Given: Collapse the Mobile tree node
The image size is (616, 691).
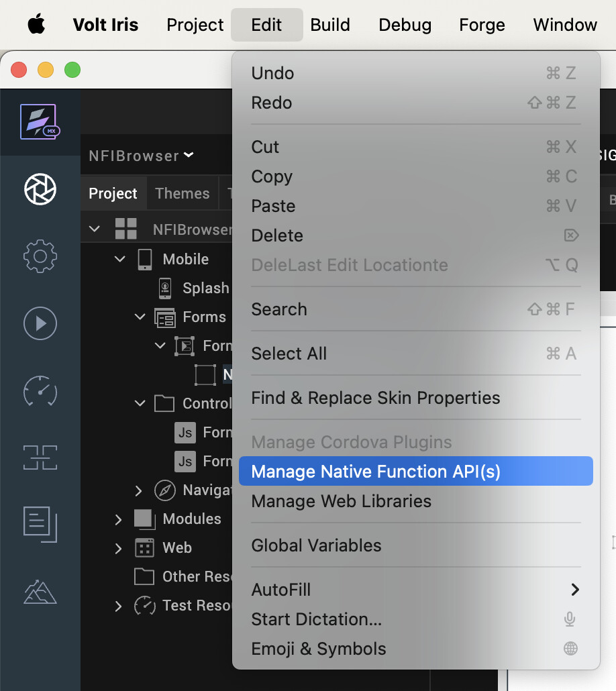Looking at the screenshot, I should 120,259.
